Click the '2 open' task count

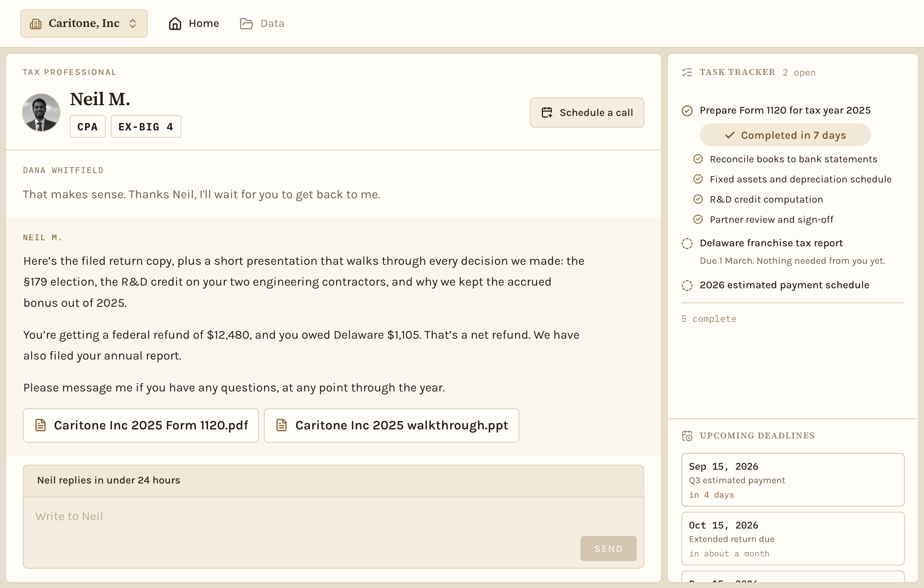799,73
